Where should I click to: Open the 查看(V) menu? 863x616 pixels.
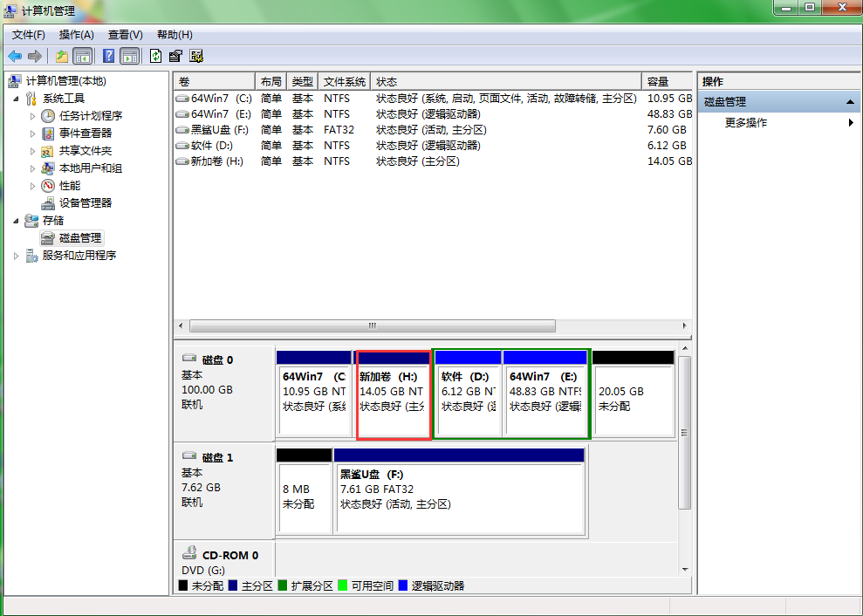pyautogui.click(x=125, y=35)
